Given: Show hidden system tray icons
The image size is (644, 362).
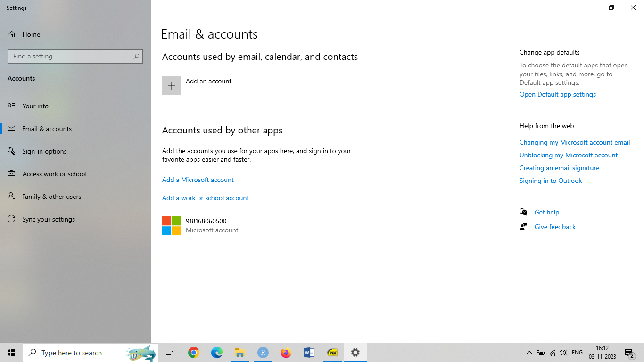Looking at the screenshot, I should 529,353.
